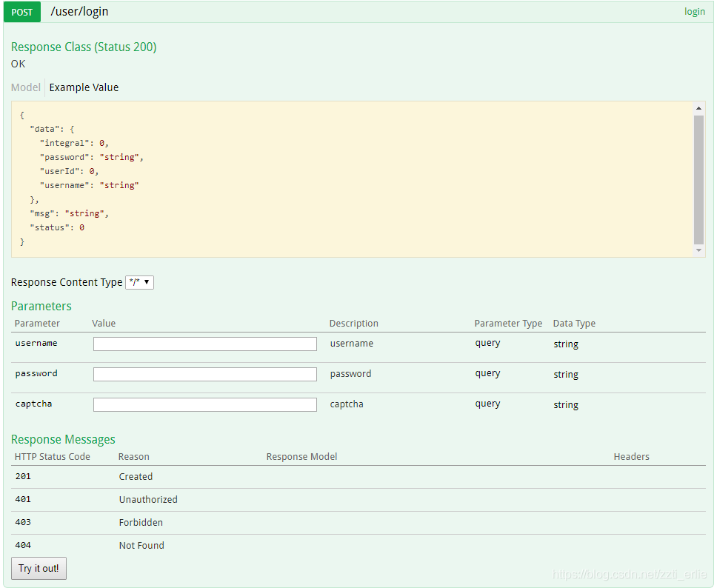Switch to the Model tab
The width and height of the screenshot is (714, 588).
tap(26, 87)
